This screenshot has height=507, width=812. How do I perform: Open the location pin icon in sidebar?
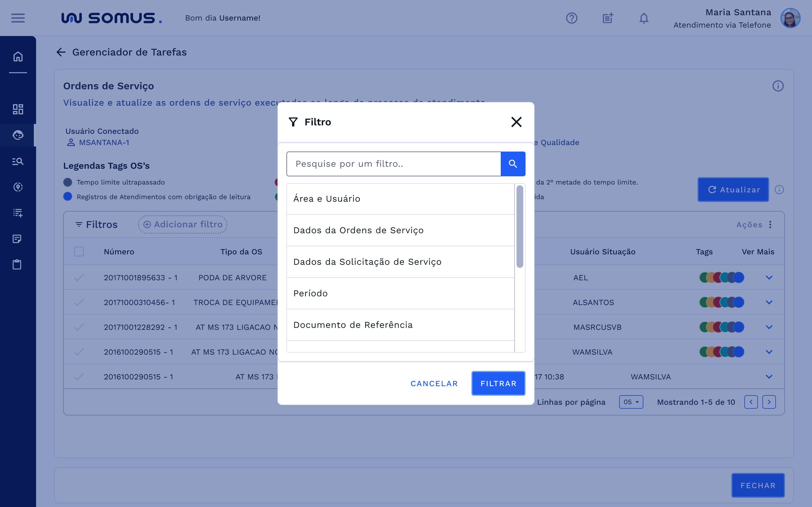(x=18, y=187)
